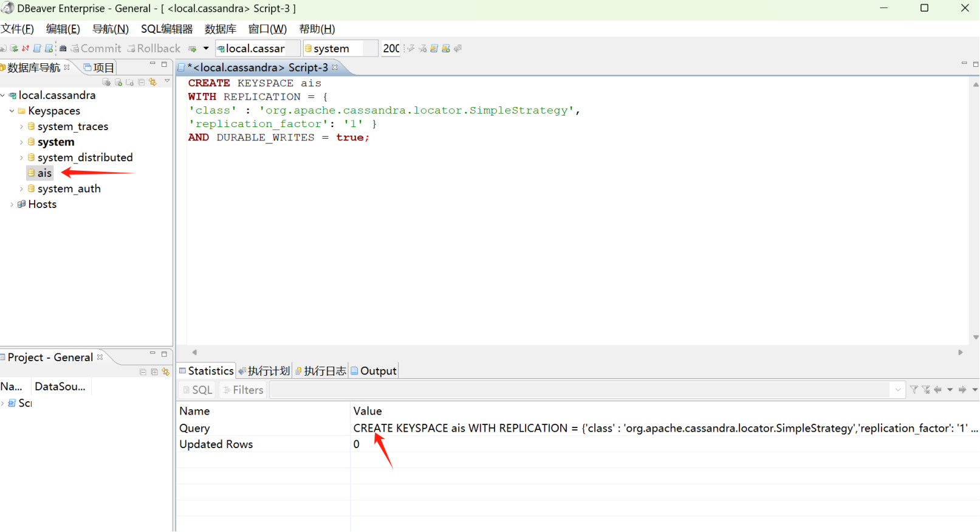Close the 数据库导航 tab
This screenshot has width=980, height=532.
(x=67, y=67)
